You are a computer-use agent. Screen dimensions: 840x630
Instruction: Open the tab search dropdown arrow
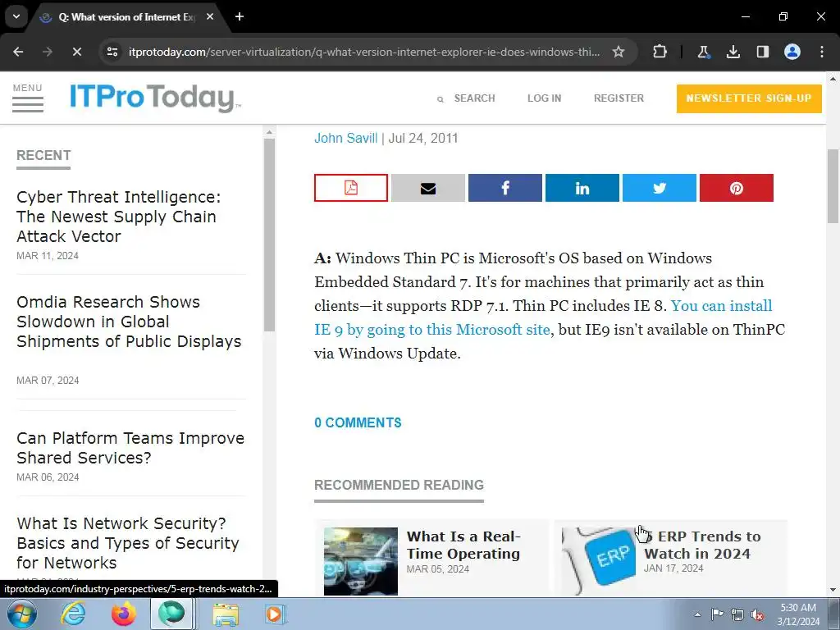(x=16, y=16)
